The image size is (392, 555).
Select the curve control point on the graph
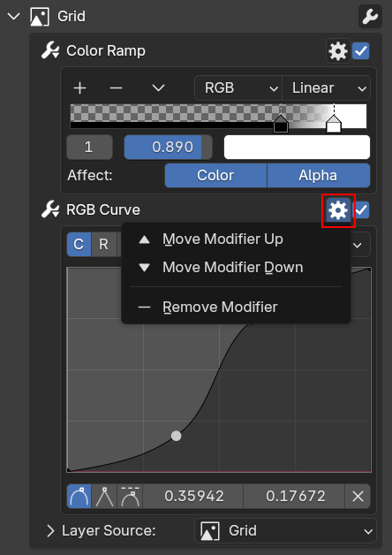(x=177, y=436)
